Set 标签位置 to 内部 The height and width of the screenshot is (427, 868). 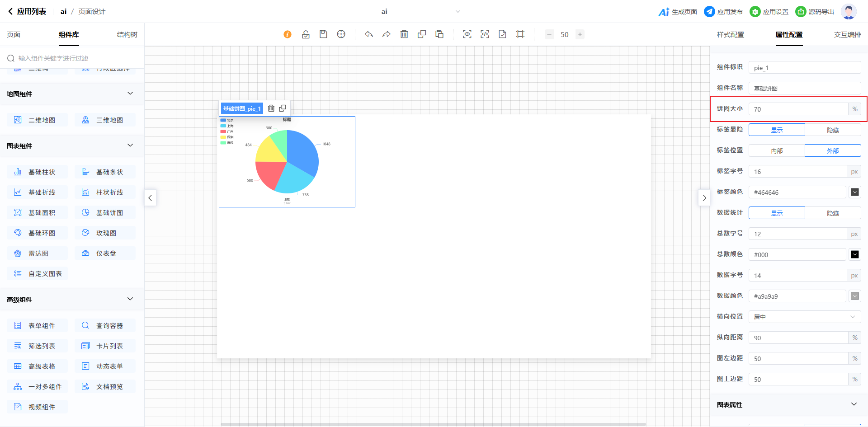click(777, 151)
